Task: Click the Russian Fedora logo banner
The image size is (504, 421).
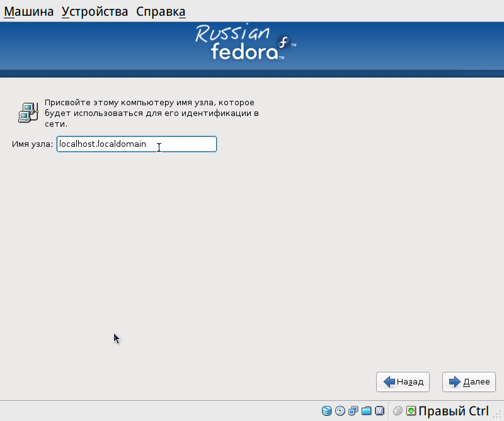Action: click(x=246, y=42)
